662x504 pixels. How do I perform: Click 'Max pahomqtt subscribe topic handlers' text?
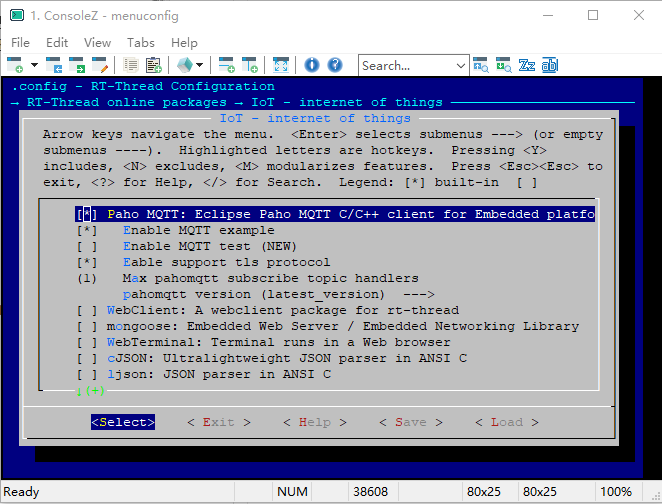(x=271, y=279)
